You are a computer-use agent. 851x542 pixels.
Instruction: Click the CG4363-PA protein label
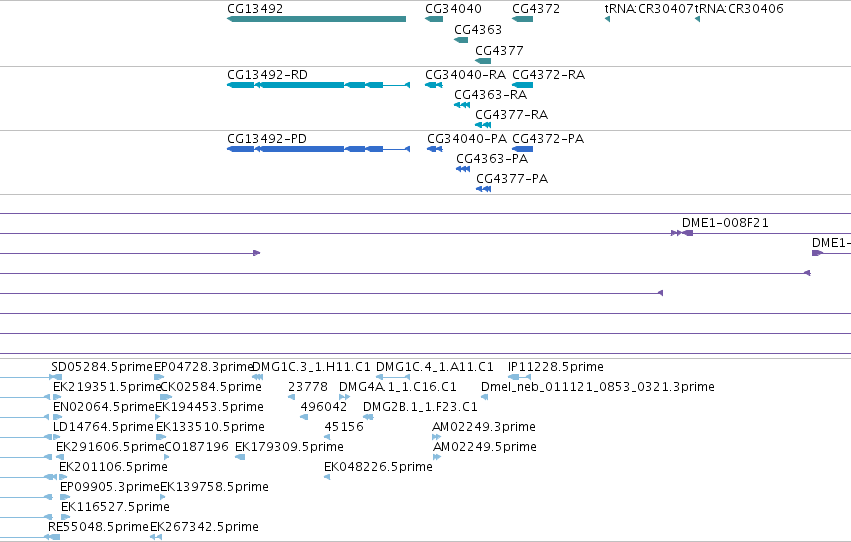492,159
